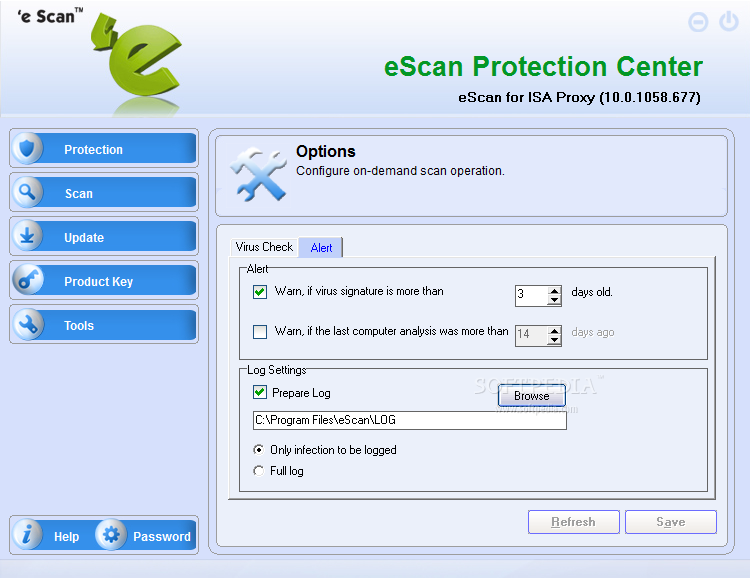
Task: Increase the virus signature days value
Action: (x=554, y=291)
